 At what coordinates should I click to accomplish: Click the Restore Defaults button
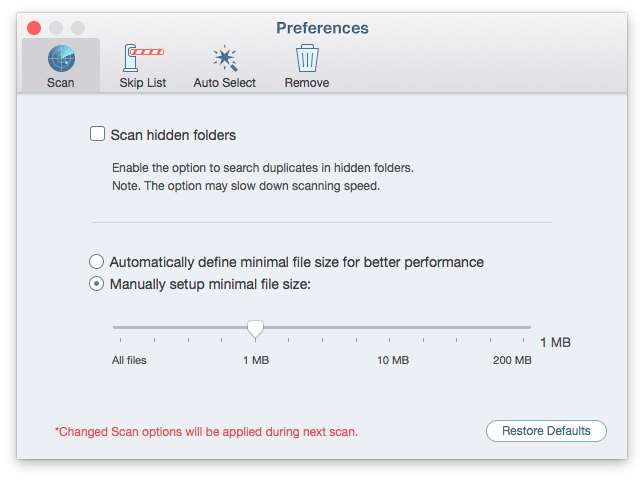click(546, 431)
